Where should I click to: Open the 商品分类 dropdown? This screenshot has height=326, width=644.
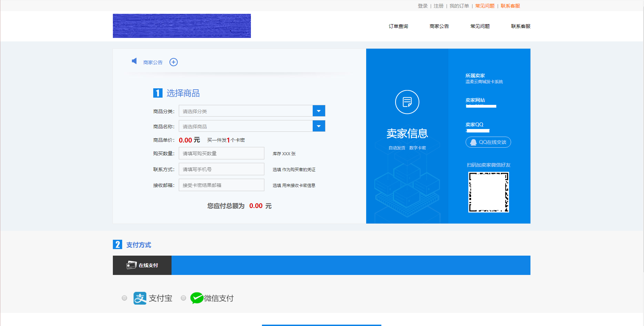[x=319, y=111]
